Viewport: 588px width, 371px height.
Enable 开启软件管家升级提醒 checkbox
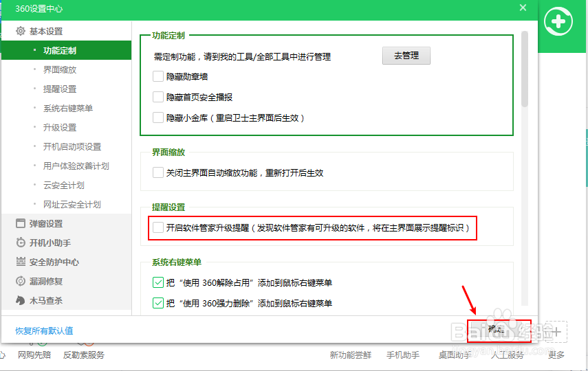[158, 227]
